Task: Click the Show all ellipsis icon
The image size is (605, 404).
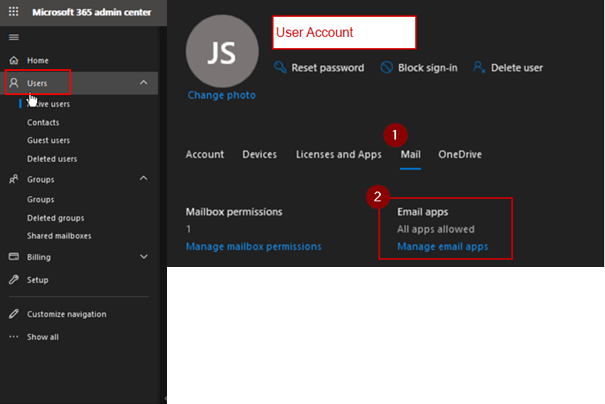Action: coord(14,336)
